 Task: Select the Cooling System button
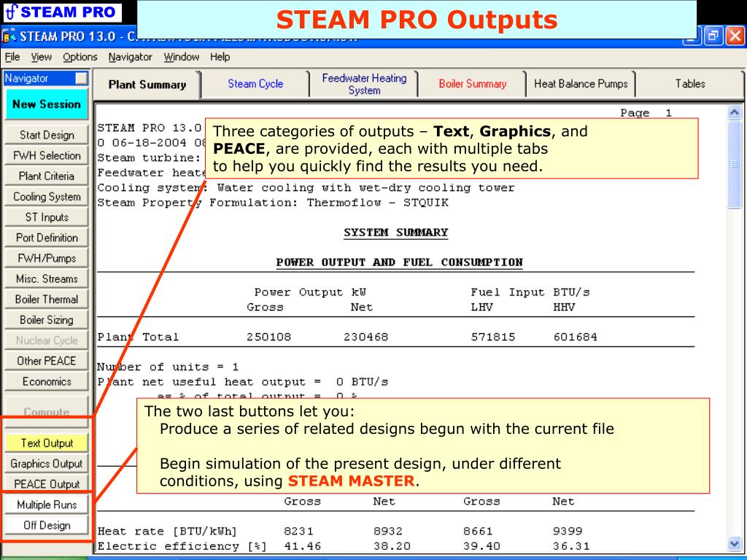[47, 197]
